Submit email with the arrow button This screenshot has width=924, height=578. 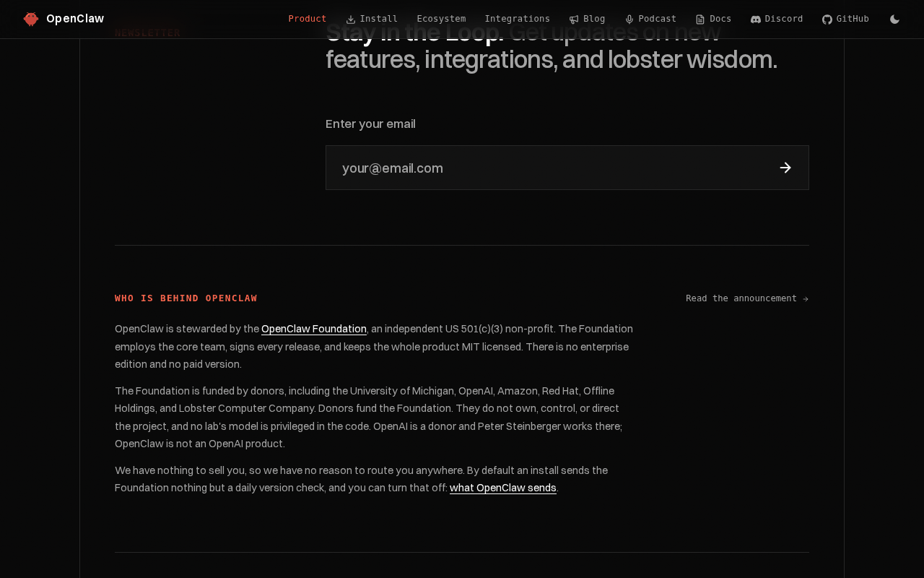click(786, 168)
